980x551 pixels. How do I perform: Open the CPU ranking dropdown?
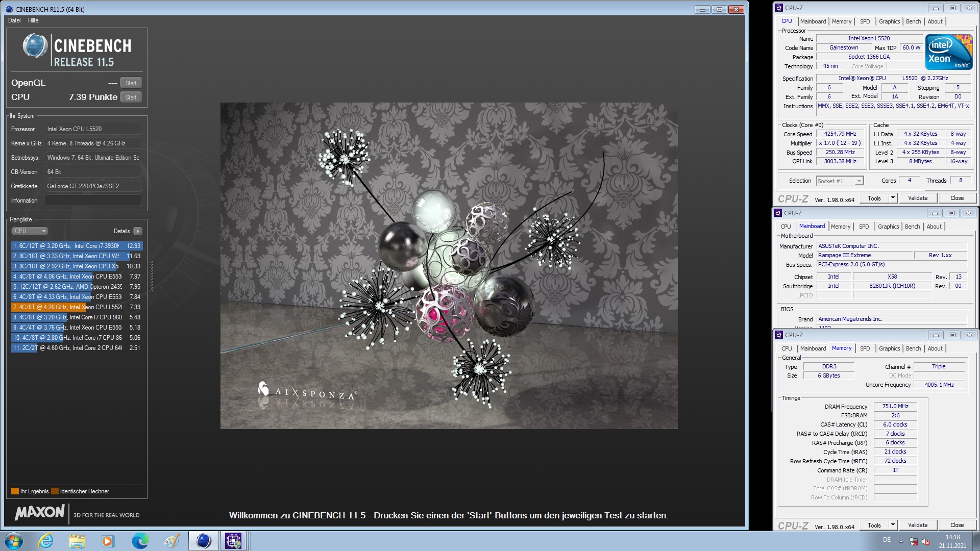click(30, 231)
